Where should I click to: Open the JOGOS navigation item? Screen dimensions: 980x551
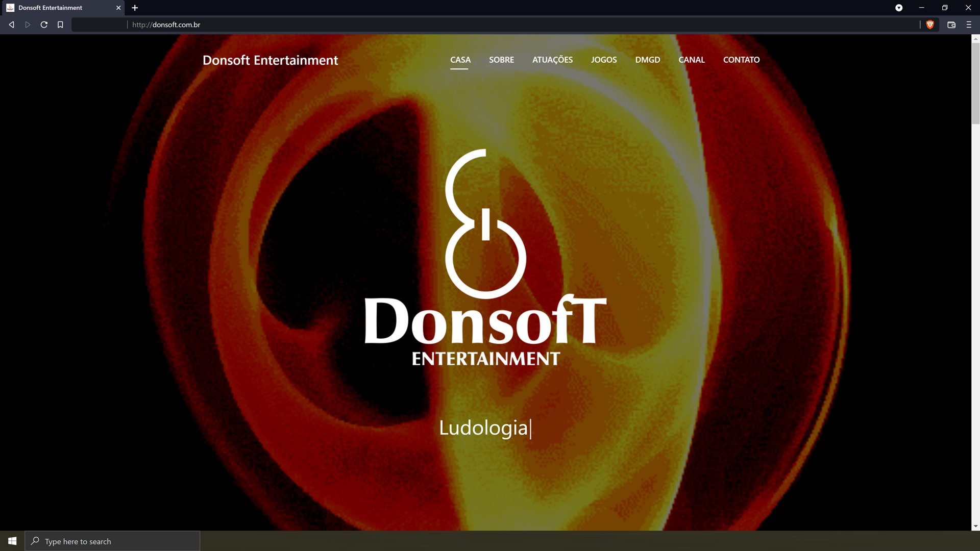[604, 60]
